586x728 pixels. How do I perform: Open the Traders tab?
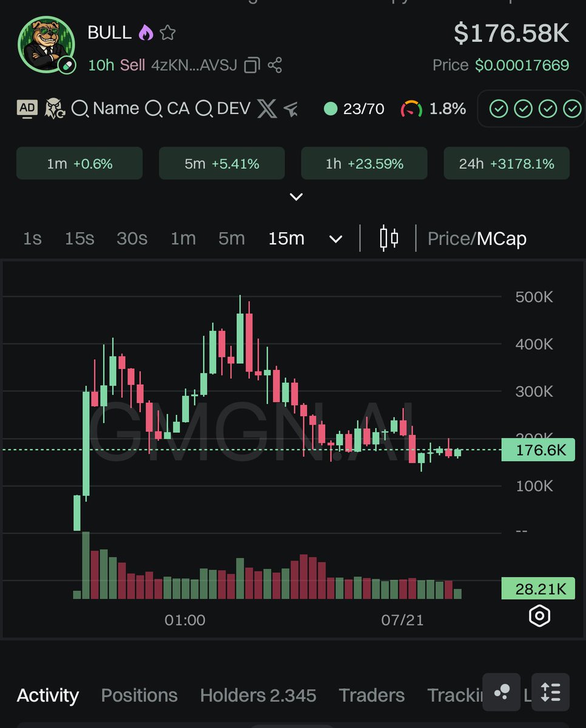pos(372,695)
